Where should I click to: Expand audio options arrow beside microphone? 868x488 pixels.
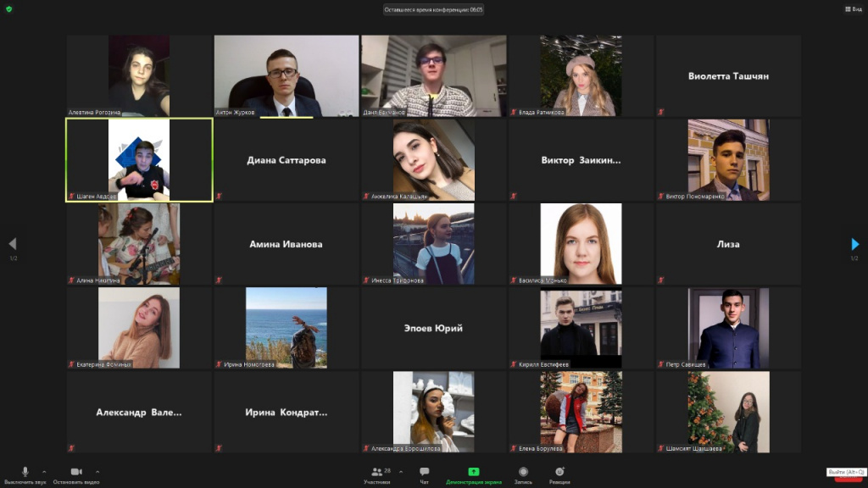coord(44,472)
